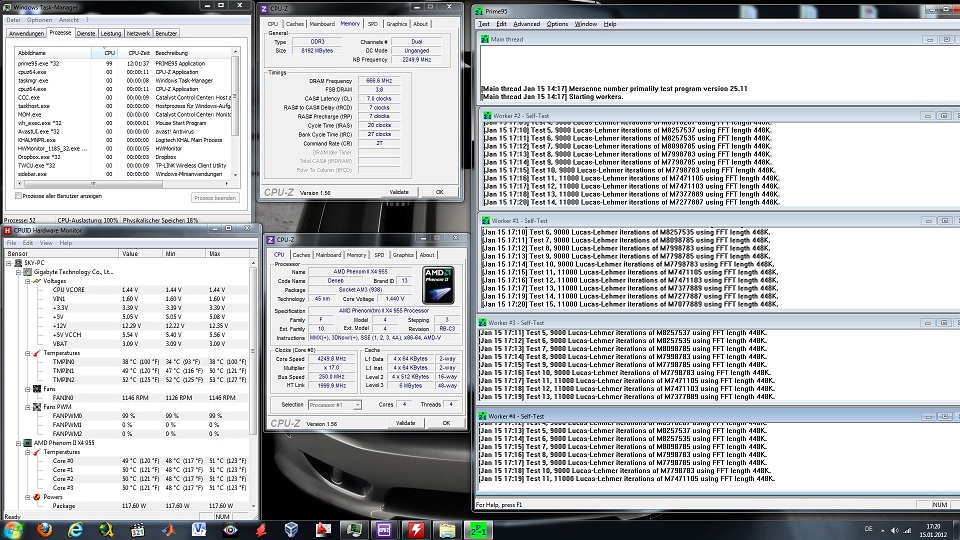Click Validate in the lower CPU-Z window
This screenshot has width=960, height=540.
pos(405,423)
